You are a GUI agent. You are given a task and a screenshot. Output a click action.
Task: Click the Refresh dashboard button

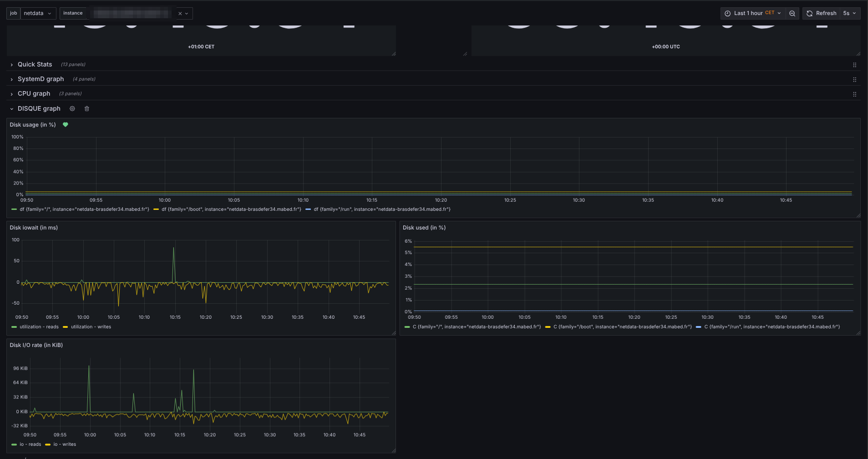(x=822, y=14)
